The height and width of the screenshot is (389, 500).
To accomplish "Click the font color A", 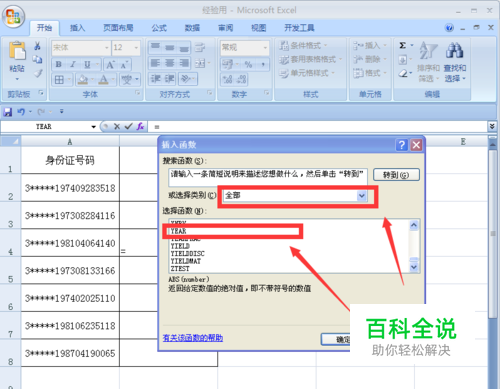I will point(104,80).
